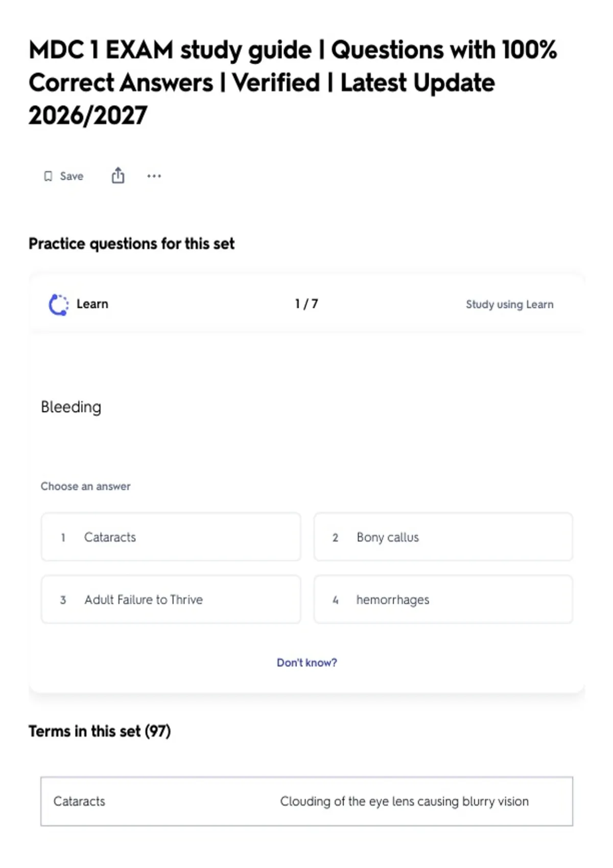Click the 1 / 7 progress indicator
Screen dimensions: 613x868
point(306,304)
